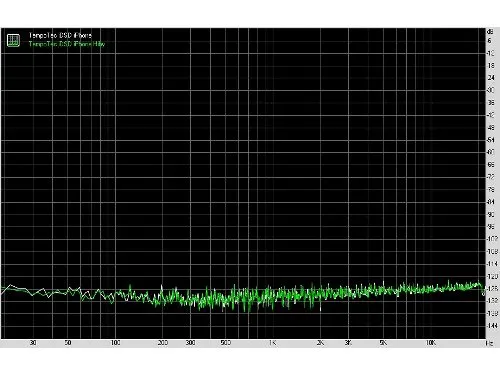This screenshot has width=500, height=375.
Task: Click the spectrum graph icon in the legend
Action: [13, 40]
